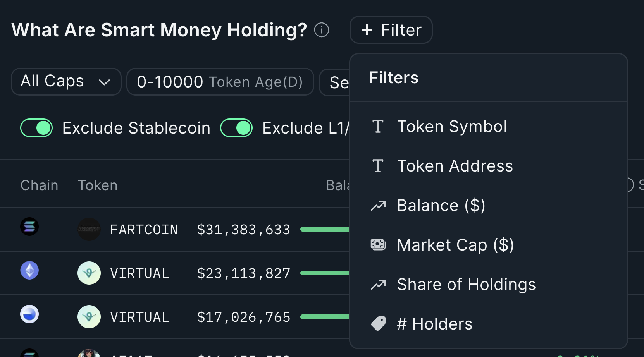
Task: Open the All Caps dropdown
Action: [66, 82]
